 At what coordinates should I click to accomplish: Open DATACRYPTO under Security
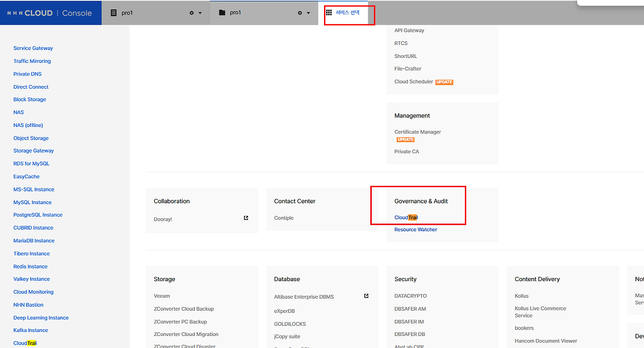pyautogui.click(x=411, y=296)
